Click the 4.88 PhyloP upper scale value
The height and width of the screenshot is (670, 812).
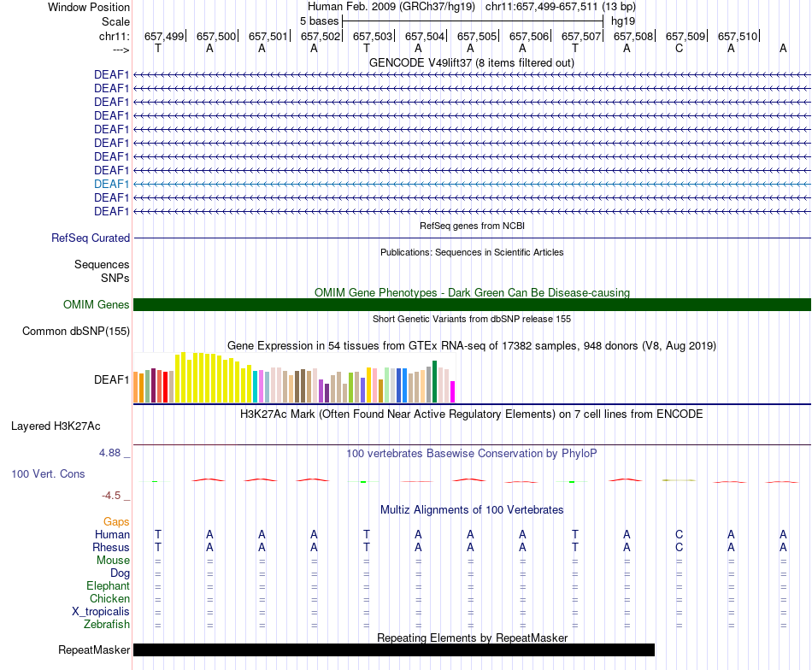pos(109,453)
